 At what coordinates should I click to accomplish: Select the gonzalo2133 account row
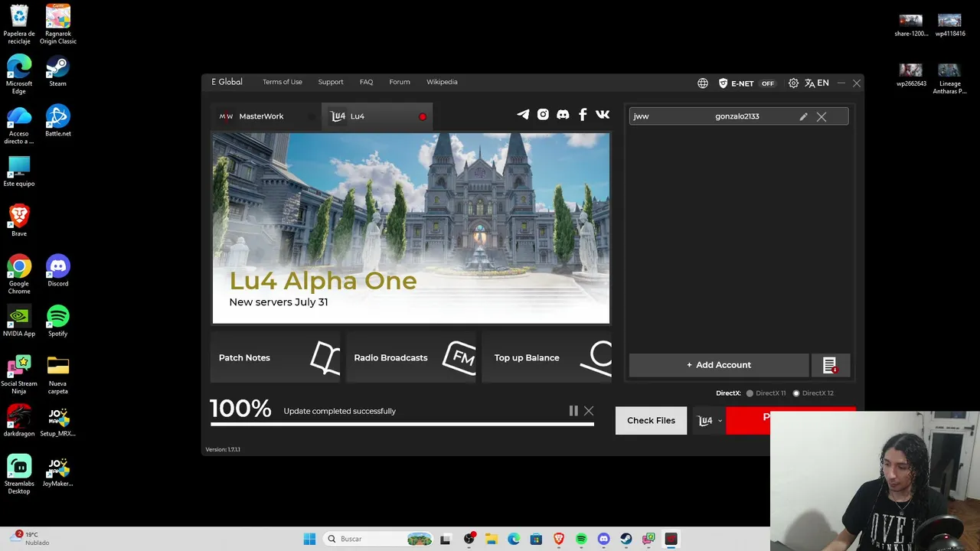coord(739,116)
